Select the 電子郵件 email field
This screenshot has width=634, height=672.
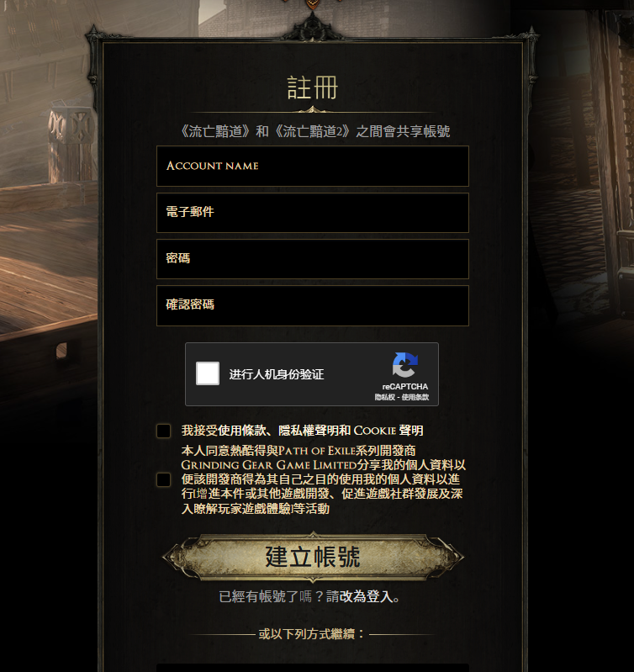[x=313, y=213]
